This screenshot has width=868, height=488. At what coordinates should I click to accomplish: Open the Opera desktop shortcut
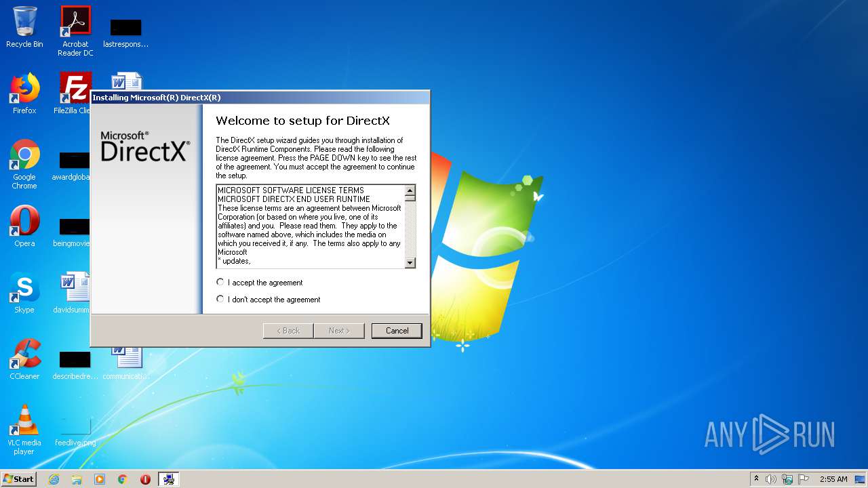coord(24,226)
